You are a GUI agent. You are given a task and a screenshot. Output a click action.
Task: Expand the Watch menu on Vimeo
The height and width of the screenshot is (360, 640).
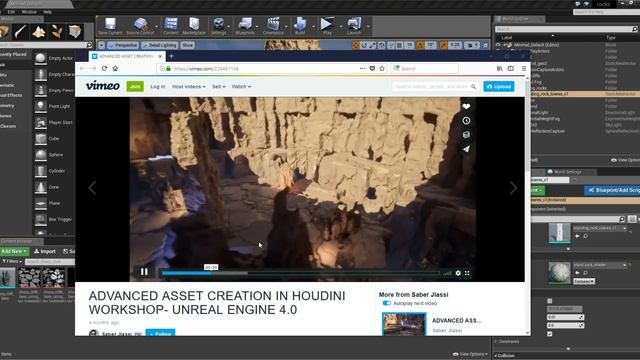tap(241, 87)
